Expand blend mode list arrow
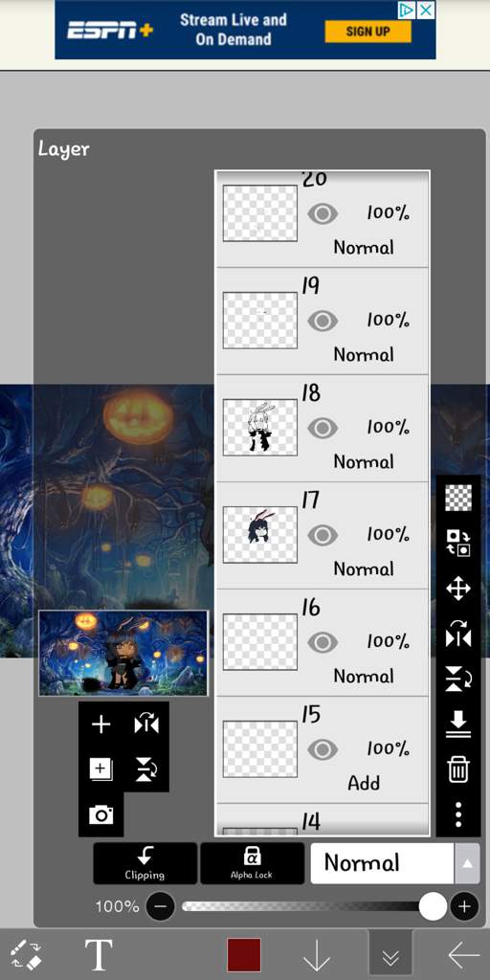 click(467, 863)
